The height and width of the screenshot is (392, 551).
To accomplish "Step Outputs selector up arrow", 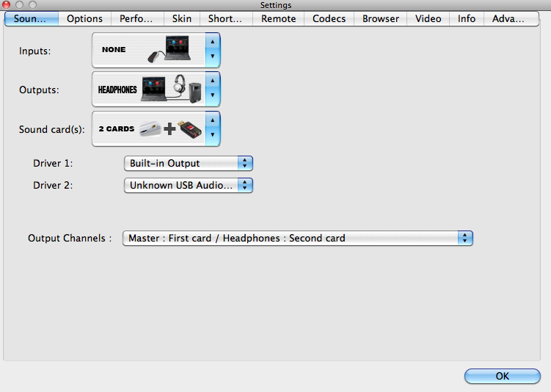I will click(x=213, y=81).
